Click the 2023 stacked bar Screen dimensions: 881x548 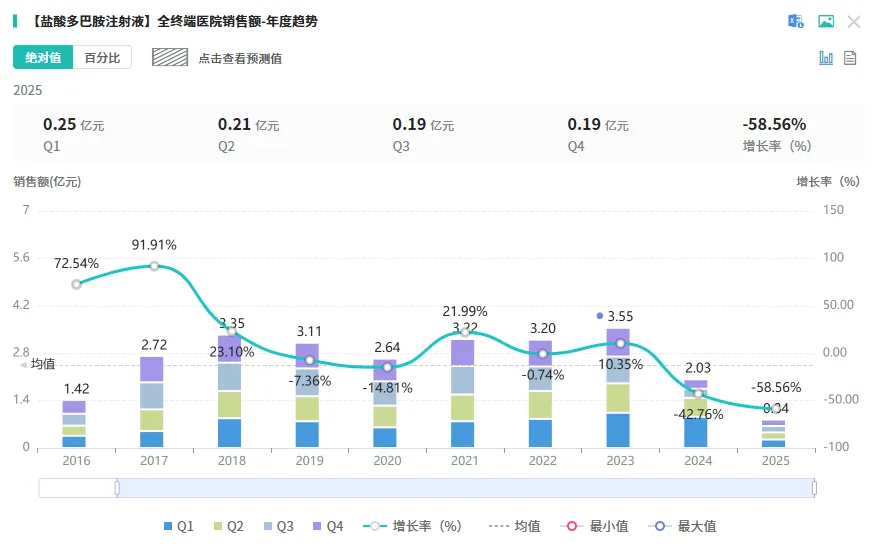pyautogui.click(x=618, y=388)
